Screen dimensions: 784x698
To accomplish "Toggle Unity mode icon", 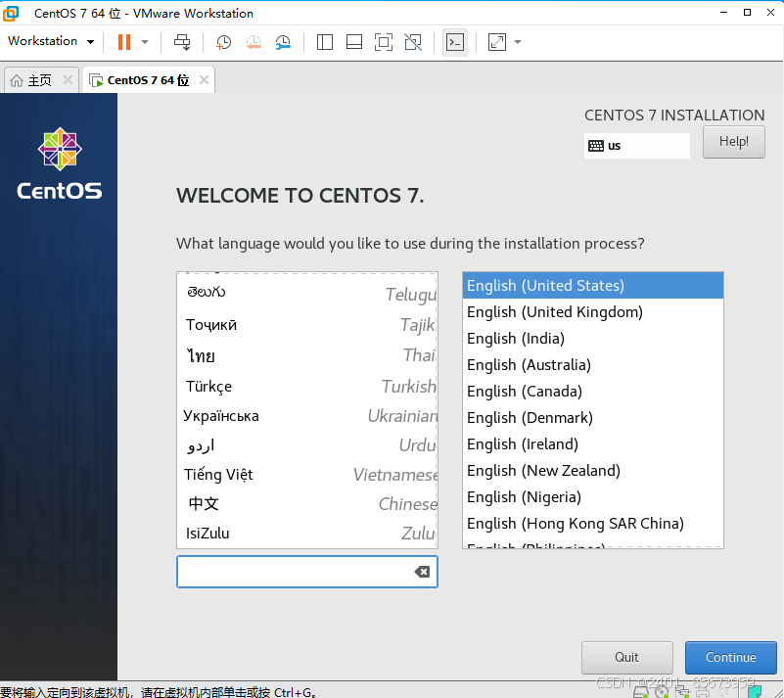I will pos(413,42).
